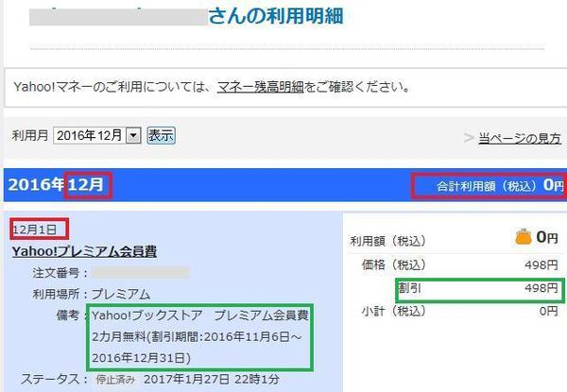Click the 表示 button

pos(162,136)
